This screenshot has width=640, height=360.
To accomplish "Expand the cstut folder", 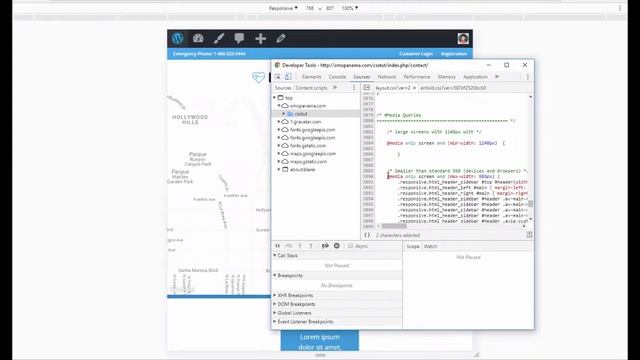I will click(284, 113).
